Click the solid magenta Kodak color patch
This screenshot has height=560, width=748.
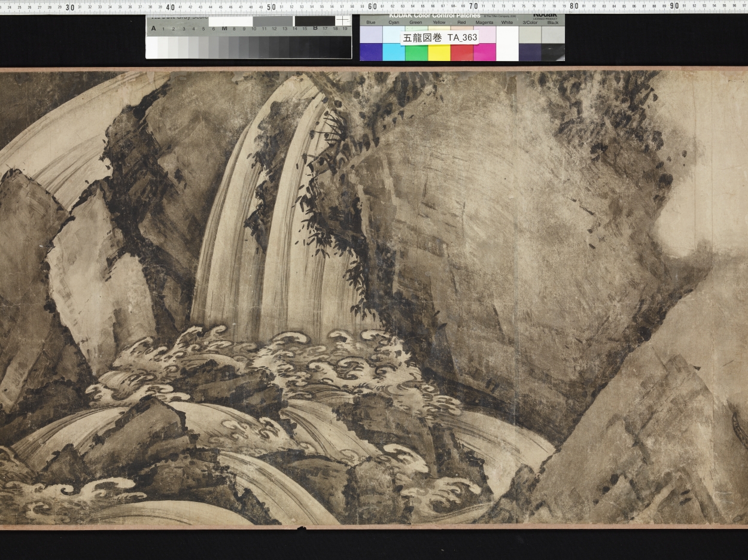tap(485, 52)
